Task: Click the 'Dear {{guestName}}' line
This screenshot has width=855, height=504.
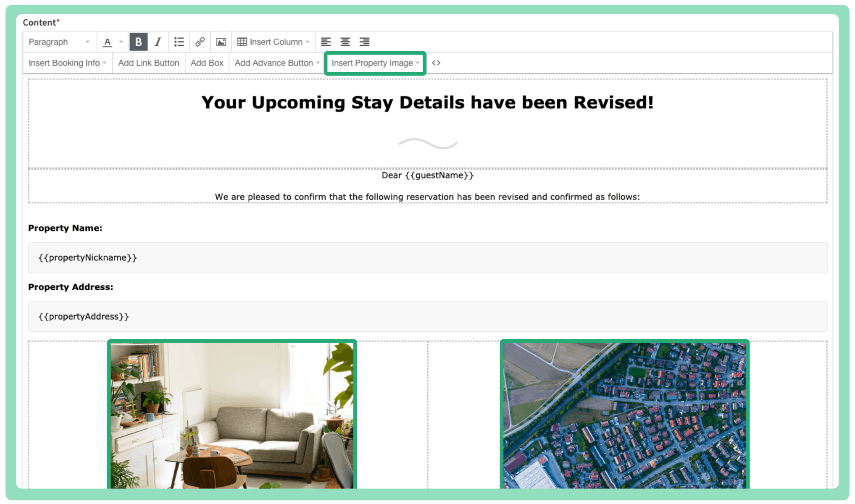Action: (427, 175)
